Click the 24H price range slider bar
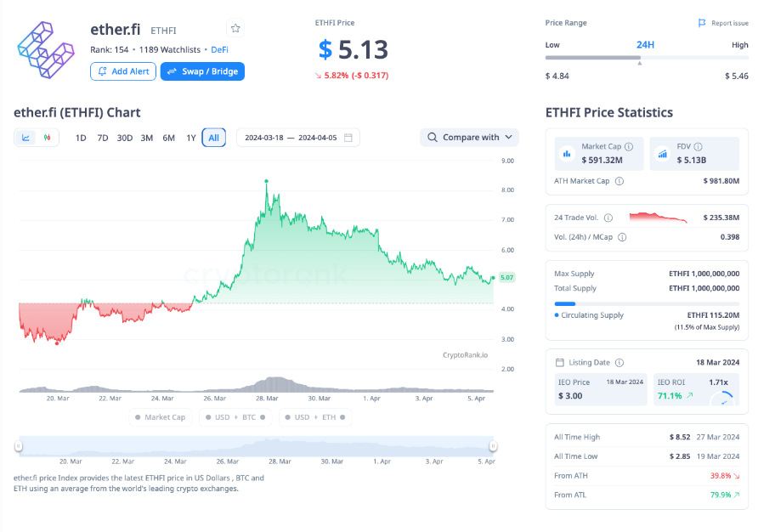The image size is (775, 532). click(x=647, y=58)
